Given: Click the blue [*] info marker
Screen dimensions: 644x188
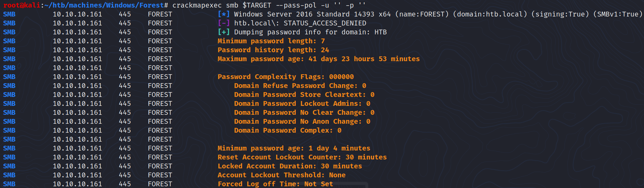Looking at the screenshot, I should (x=223, y=14).
